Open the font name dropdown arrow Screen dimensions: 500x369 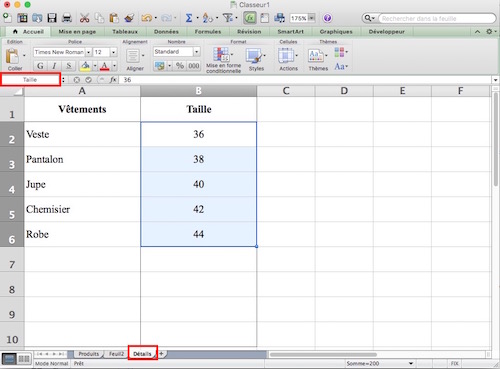(88, 52)
